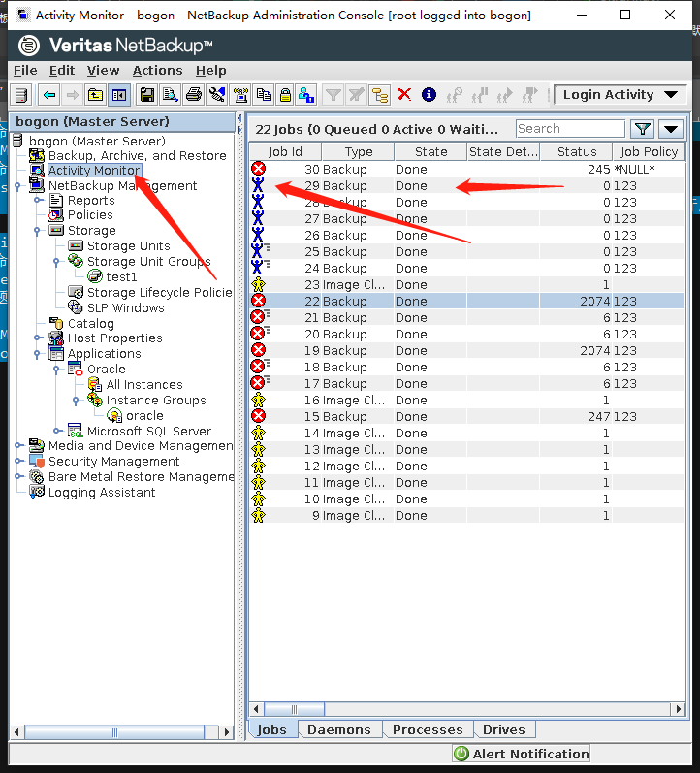Sort by the Job Id column header

coord(285,152)
